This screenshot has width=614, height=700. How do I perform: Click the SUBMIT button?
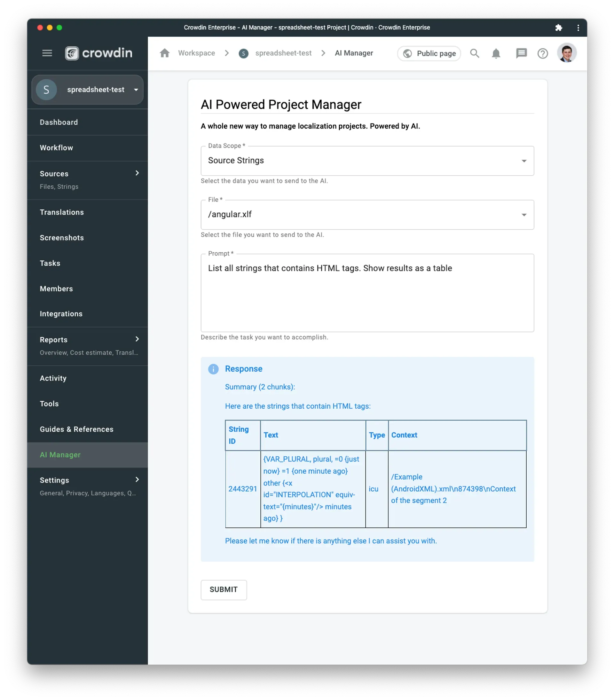224,590
